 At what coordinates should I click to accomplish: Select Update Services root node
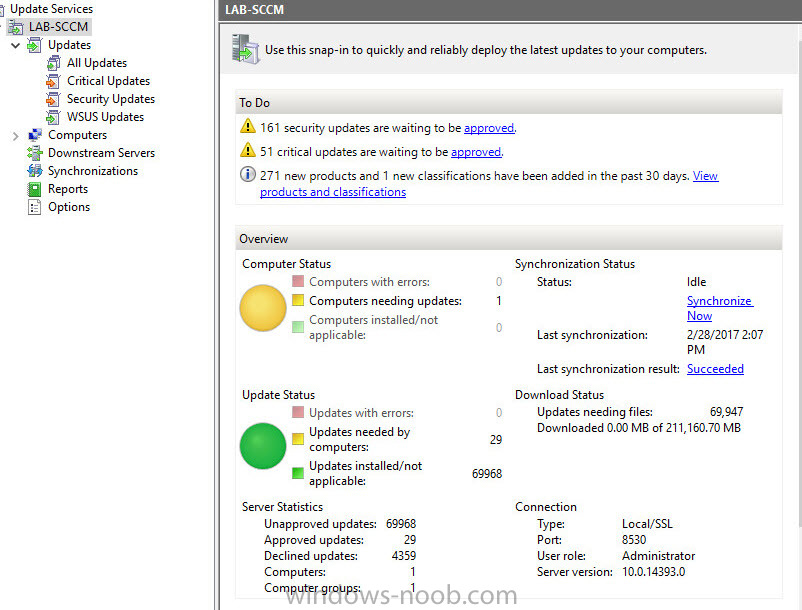tap(51, 9)
